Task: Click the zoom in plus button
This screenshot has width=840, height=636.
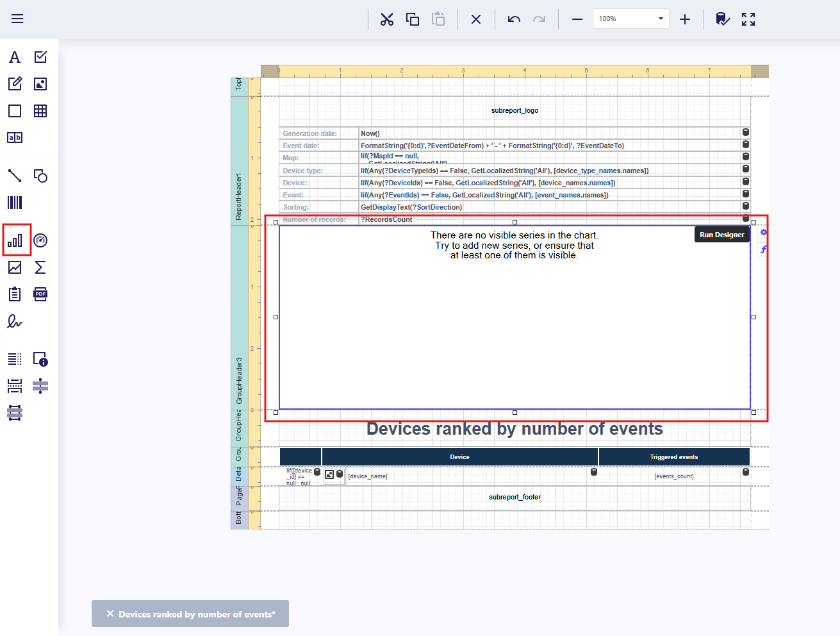Action: tap(685, 19)
